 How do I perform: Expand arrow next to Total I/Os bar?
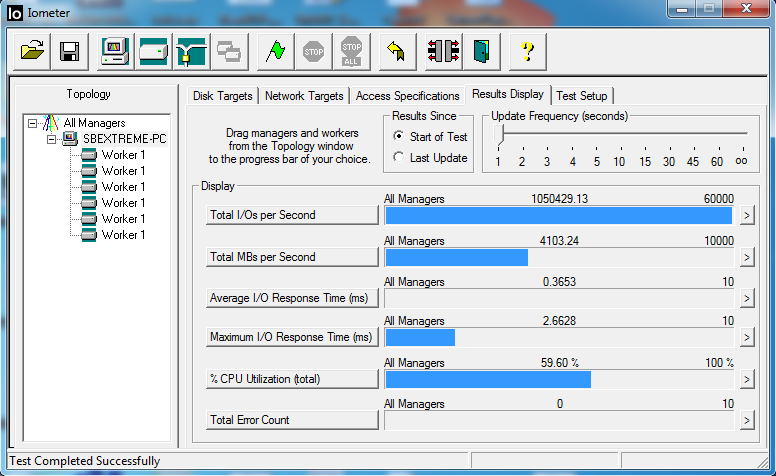[x=746, y=215]
